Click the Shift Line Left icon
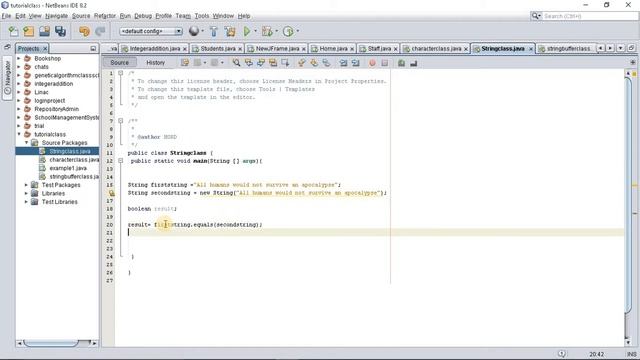The width and height of the screenshot is (640, 360). tap(343, 63)
